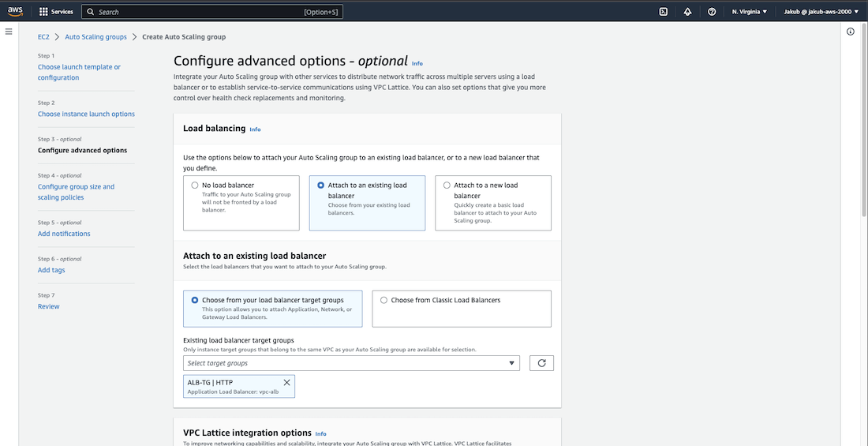Click the AWS logo home icon
The image size is (868, 446).
17,12
